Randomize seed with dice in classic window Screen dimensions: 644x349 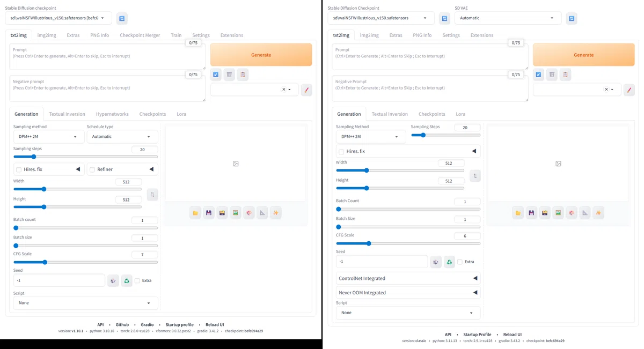436,262
